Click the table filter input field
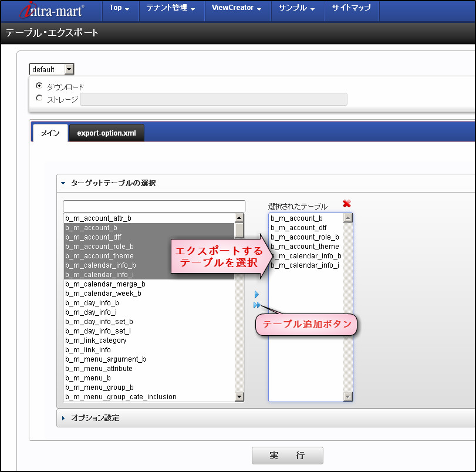Viewport: 476px width, 472px height. pyautogui.click(x=154, y=205)
